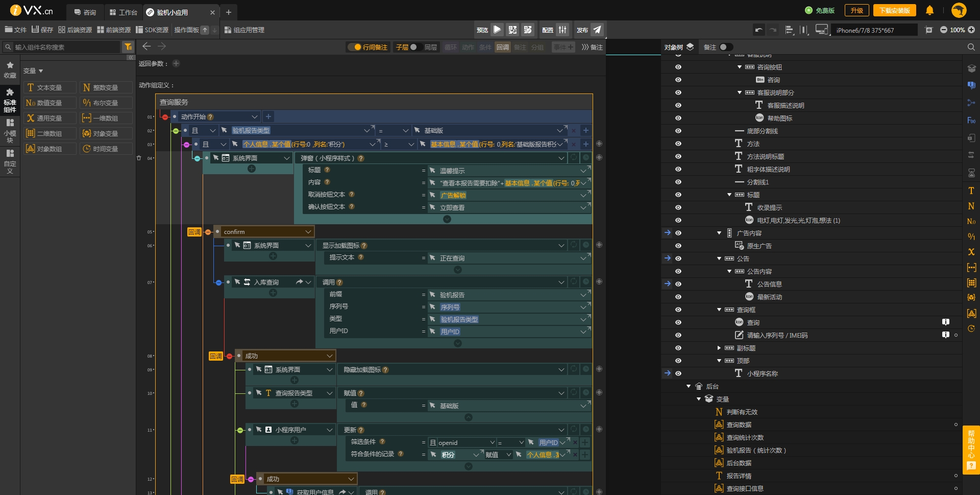Open 后端资源 menu
The width and height of the screenshot is (980, 495).
[x=75, y=30]
